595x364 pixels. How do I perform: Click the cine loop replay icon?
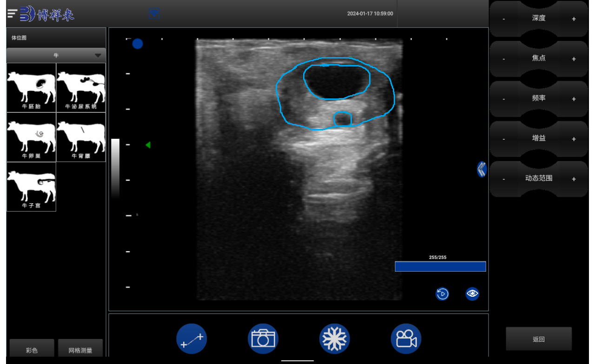point(442,294)
